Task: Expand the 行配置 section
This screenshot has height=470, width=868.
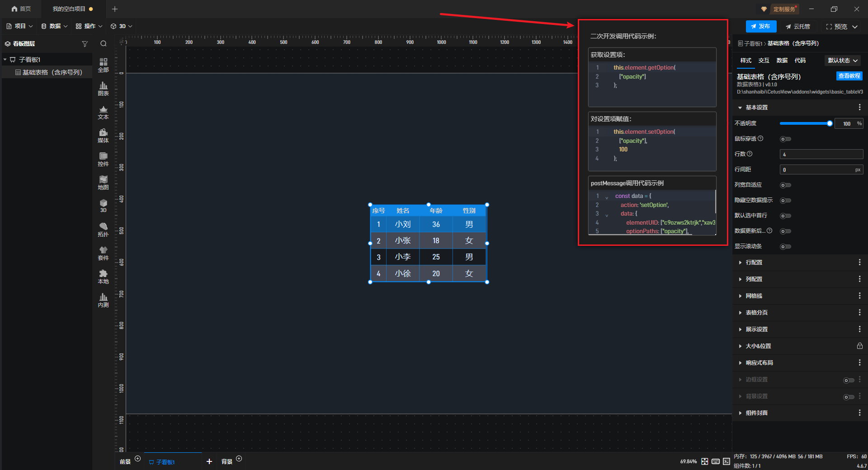Action: pyautogui.click(x=754, y=263)
